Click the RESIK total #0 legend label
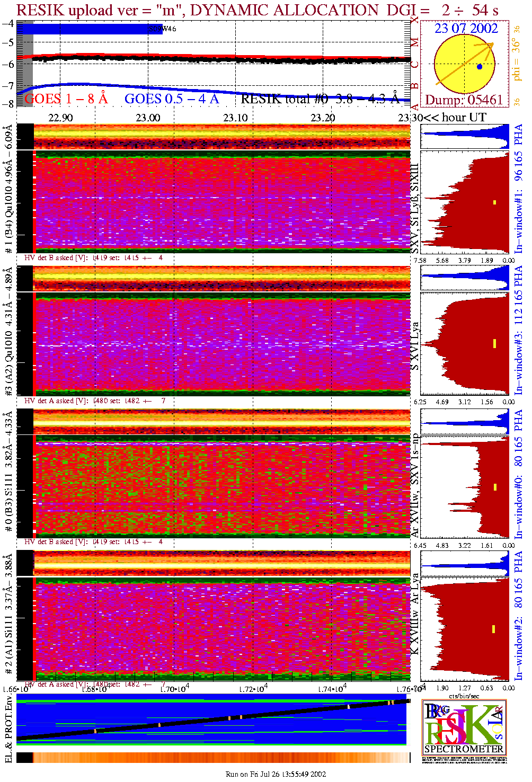The image size is (532, 782). click(x=320, y=99)
